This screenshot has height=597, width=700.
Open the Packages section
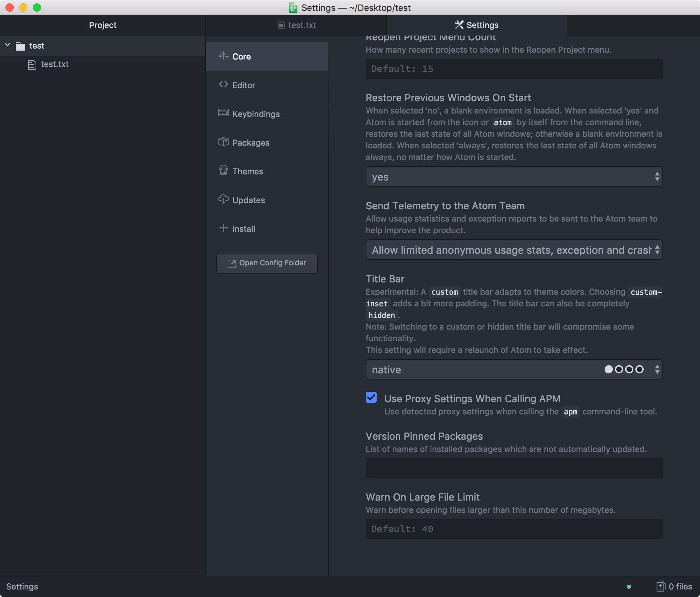251,143
